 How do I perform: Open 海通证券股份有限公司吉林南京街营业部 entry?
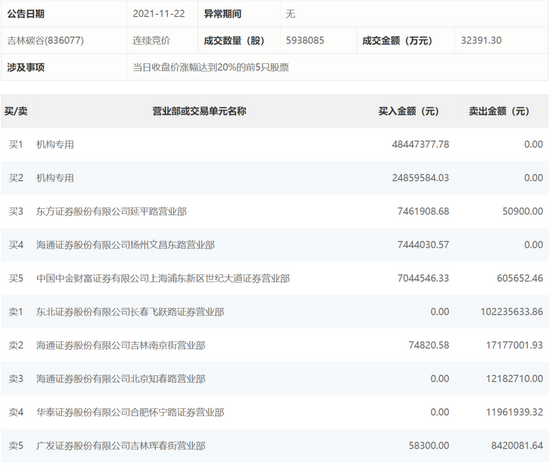[x=121, y=345]
